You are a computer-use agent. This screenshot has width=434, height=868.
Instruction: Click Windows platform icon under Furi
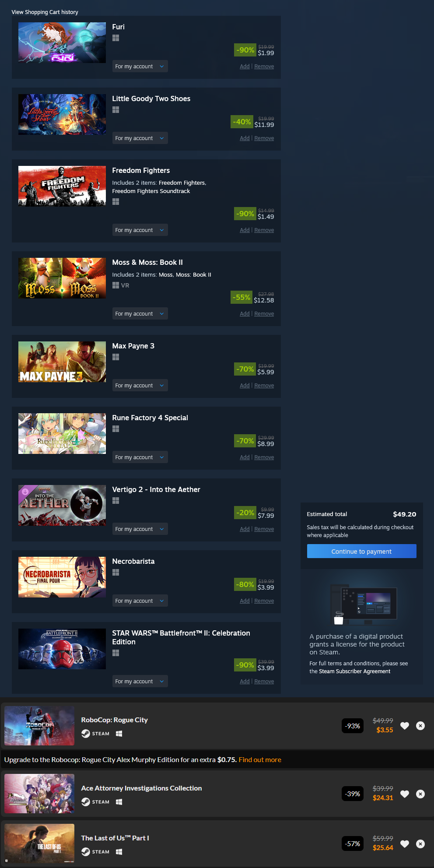(115, 38)
